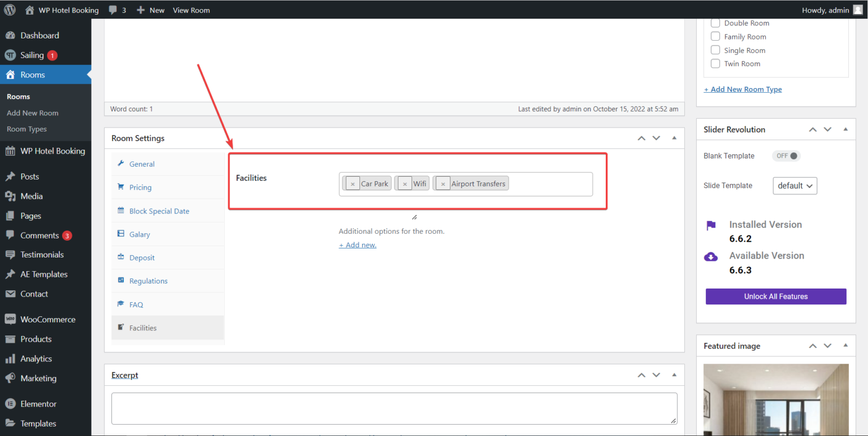The width and height of the screenshot is (868, 436).
Task: Open the Block Special Date tab
Action: 159,211
